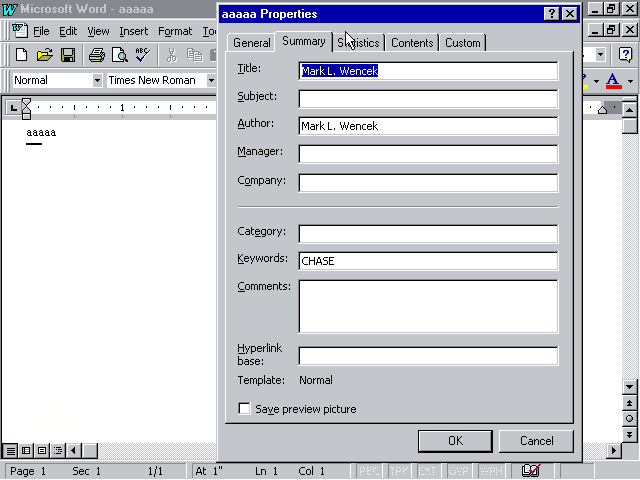Screen dimensions: 640x480
Task: Toggle REC indicator in status bar
Action: 369,471
